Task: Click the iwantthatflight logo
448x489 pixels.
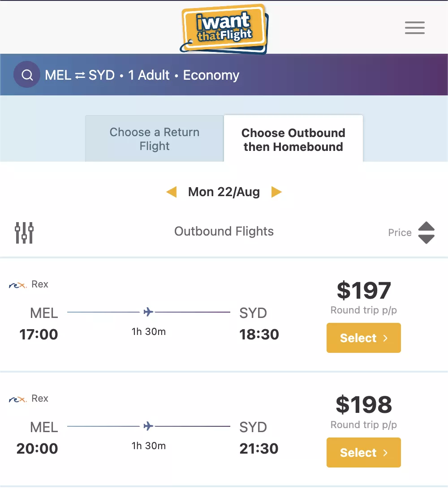Action: point(224,28)
